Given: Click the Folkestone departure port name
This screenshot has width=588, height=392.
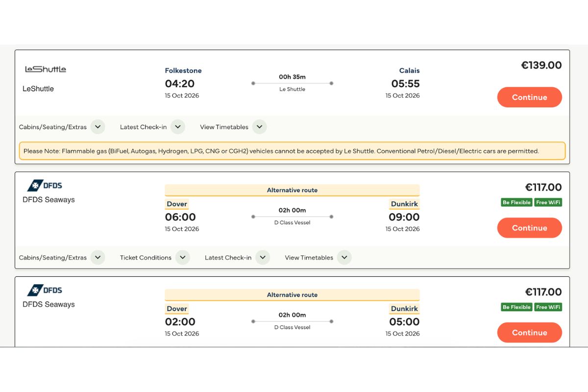Looking at the screenshot, I should [183, 71].
